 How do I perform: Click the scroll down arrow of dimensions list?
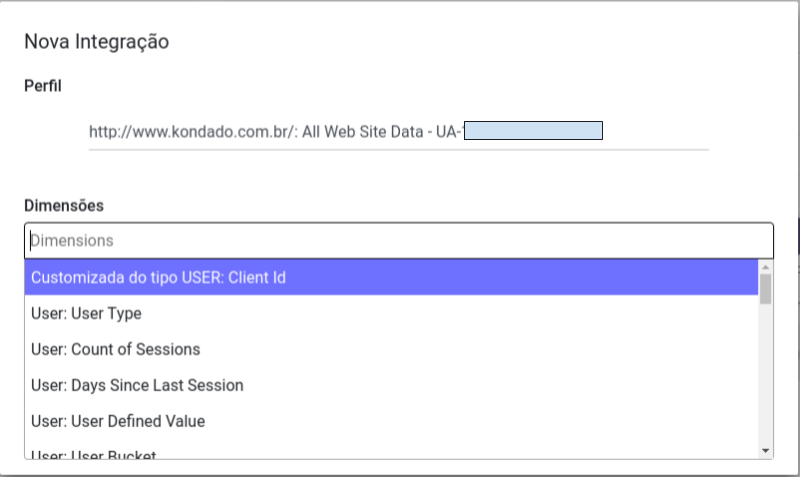click(x=766, y=451)
